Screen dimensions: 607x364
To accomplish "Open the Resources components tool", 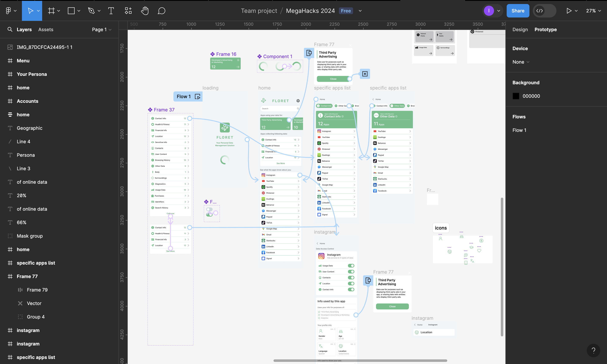I will [128, 11].
